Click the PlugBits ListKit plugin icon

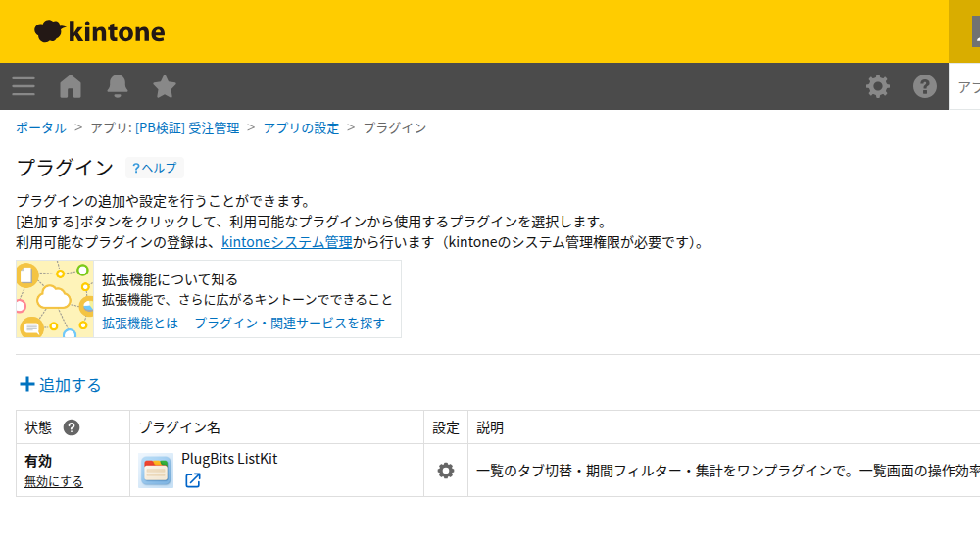(x=156, y=471)
